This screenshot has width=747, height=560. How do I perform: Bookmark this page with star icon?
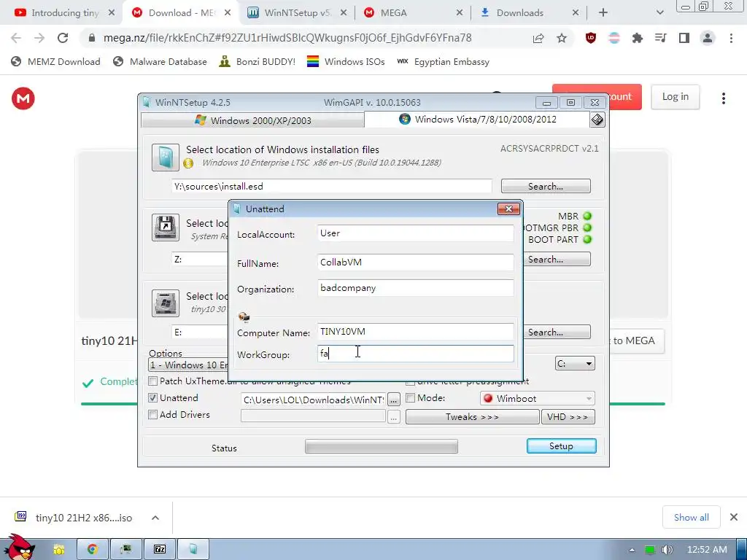click(x=562, y=38)
